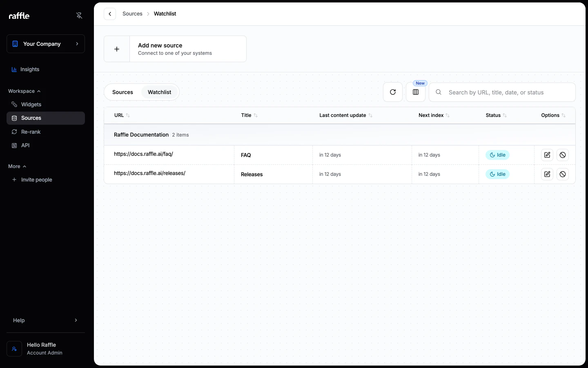Open the https://docs.raffle.ai/faq/ link
Viewport: 588px width, 368px height.
click(x=143, y=154)
